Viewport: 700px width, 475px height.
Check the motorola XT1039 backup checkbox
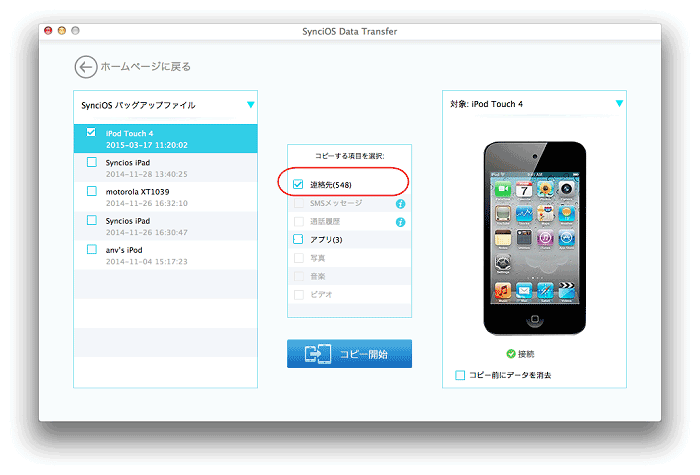pos(92,191)
